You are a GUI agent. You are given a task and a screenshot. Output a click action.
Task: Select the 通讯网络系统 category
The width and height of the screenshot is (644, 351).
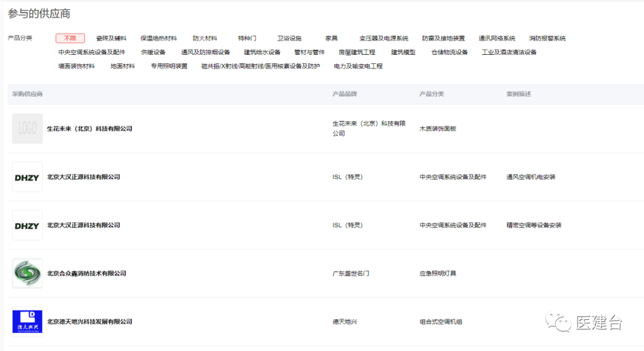tap(496, 38)
